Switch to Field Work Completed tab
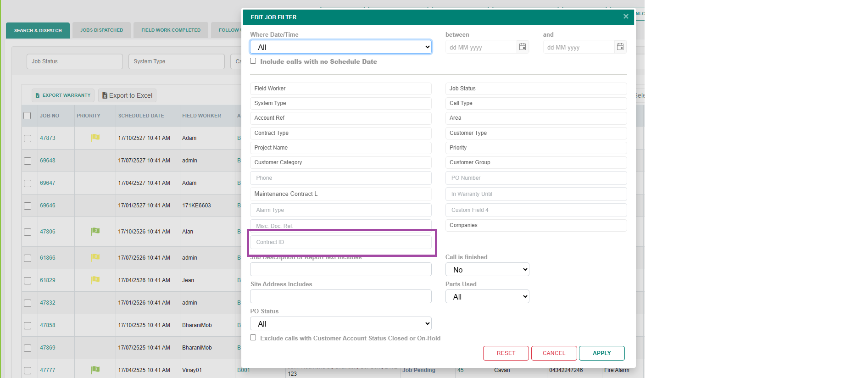This screenshot has height=378, width=868. tap(171, 30)
